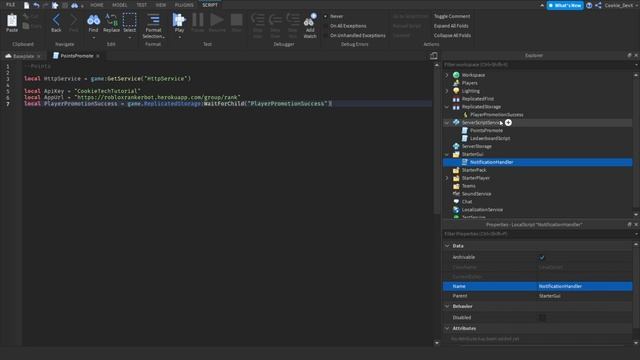The height and width of the screenshot is (360, 640).
Task: Click the Filter workspace search field
Action: click(538, 65)
